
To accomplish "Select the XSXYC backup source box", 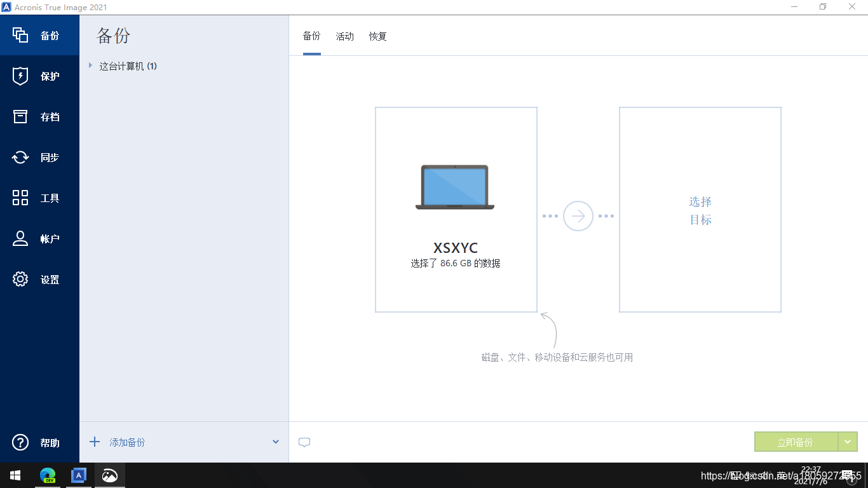I will (x=456, y=210).
